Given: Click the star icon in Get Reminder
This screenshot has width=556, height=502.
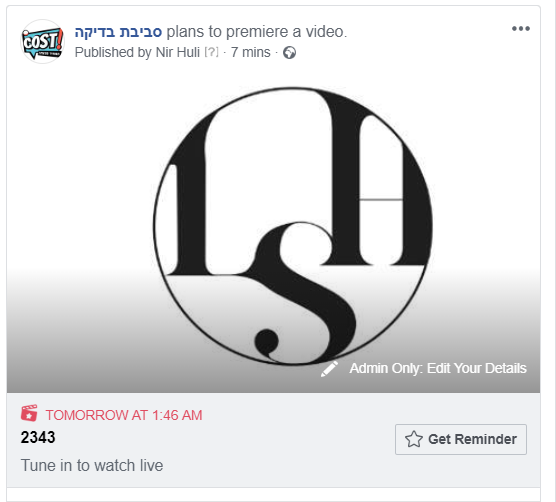Looking at the screenshot, I should click(x=413, y=439).
